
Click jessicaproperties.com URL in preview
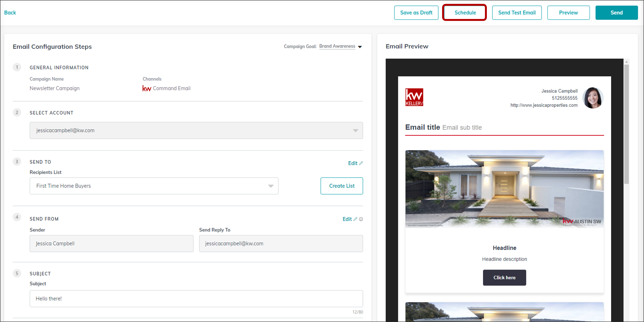[544, 105]
